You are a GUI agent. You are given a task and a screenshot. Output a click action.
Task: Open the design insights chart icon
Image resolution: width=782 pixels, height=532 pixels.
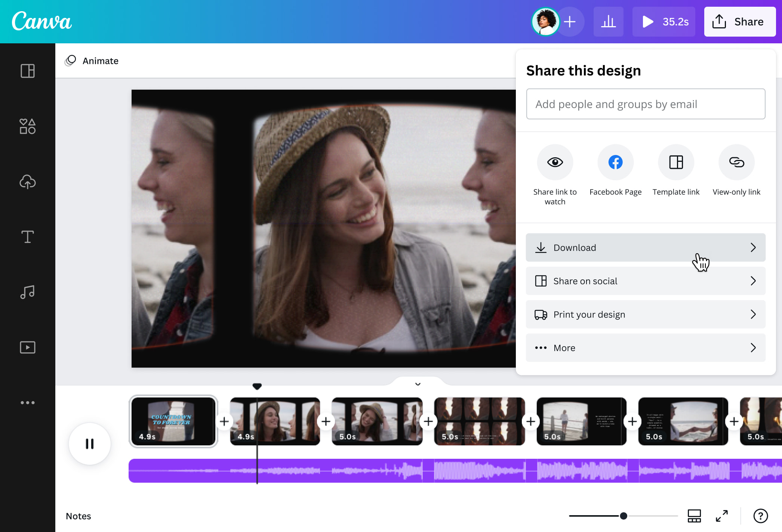pos(608,22)
